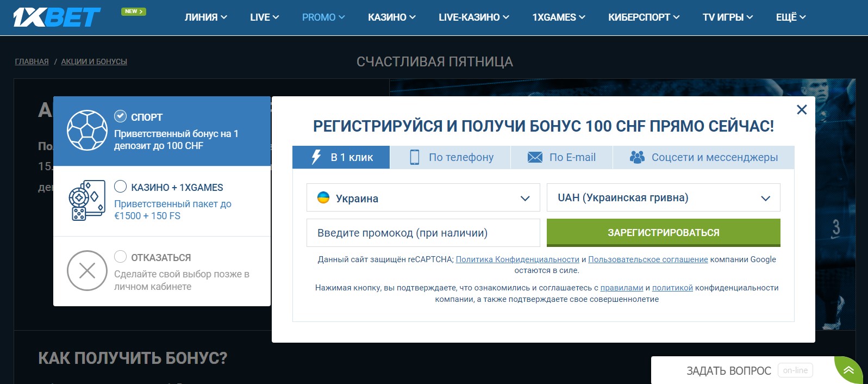Close the registration popup with X

click(802, 110)
